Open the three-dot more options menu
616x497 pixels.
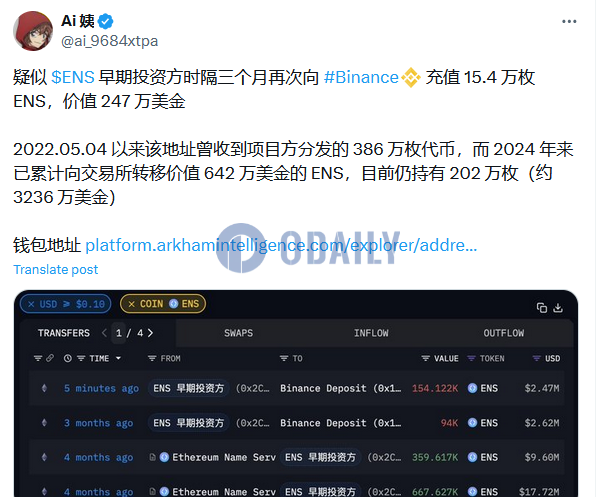pyautogui.click(x=569, y=22)
